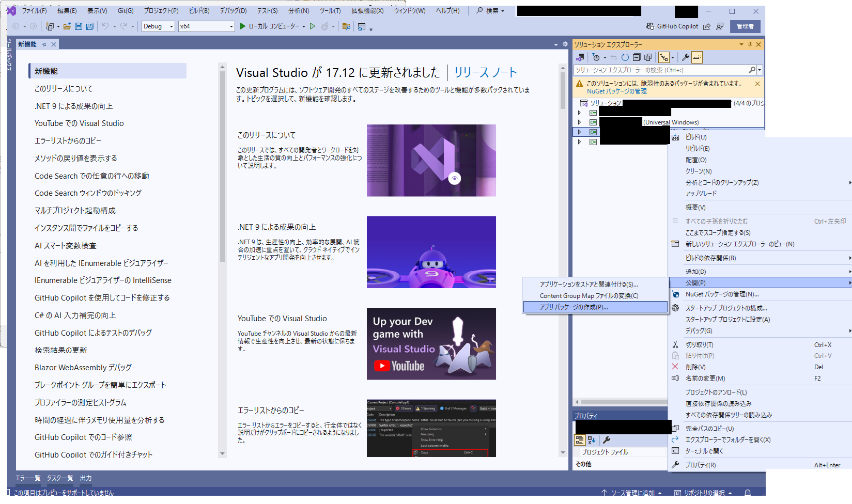Screen dimensions: 852x504
Task: Click the GitHub Copilot button
Action: point(672,26)
